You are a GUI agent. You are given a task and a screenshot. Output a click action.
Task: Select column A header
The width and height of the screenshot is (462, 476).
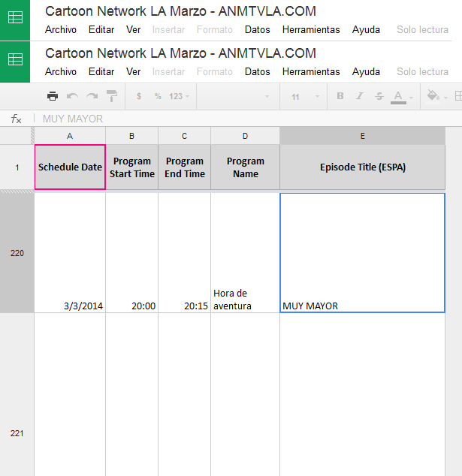coord(70,136)
